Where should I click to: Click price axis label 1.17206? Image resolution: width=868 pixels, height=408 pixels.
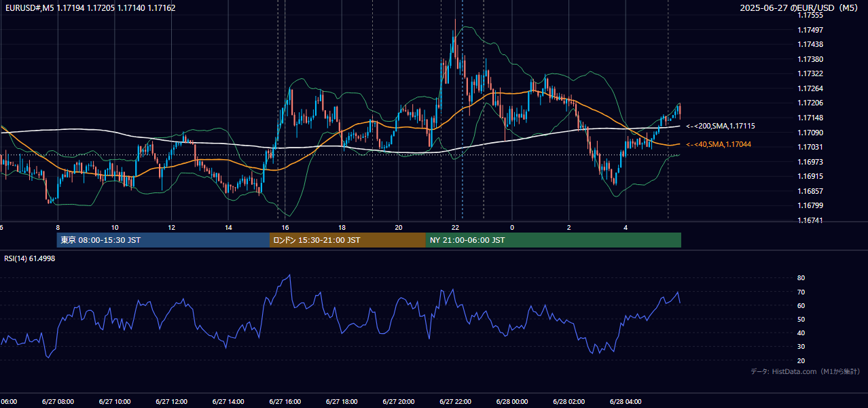point(810,103)
